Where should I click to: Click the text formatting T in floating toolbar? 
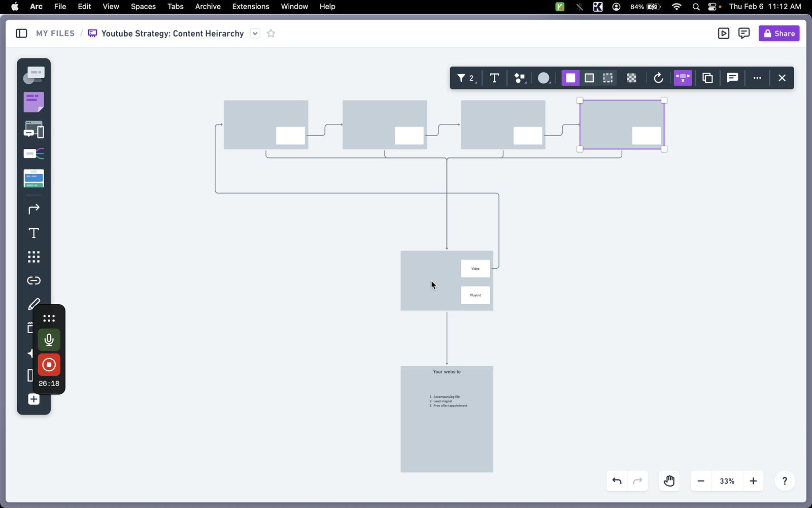tap(494, 78)
